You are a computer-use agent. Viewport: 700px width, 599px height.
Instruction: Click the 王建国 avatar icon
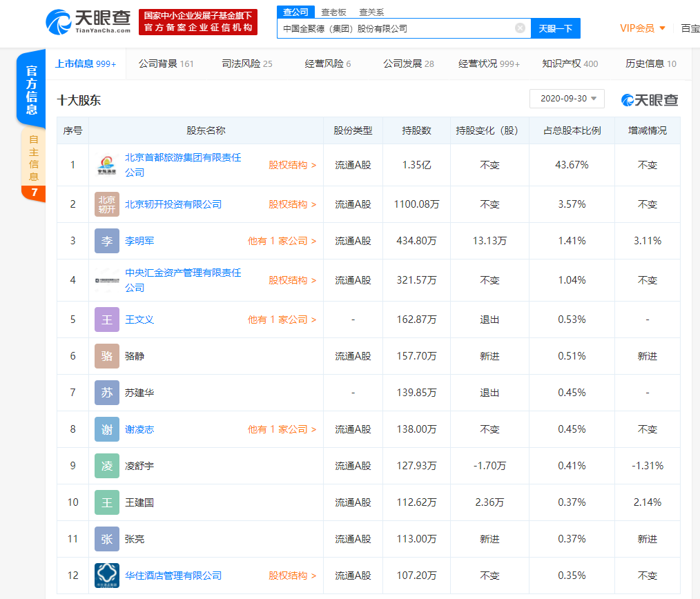[x=107, y=502]
